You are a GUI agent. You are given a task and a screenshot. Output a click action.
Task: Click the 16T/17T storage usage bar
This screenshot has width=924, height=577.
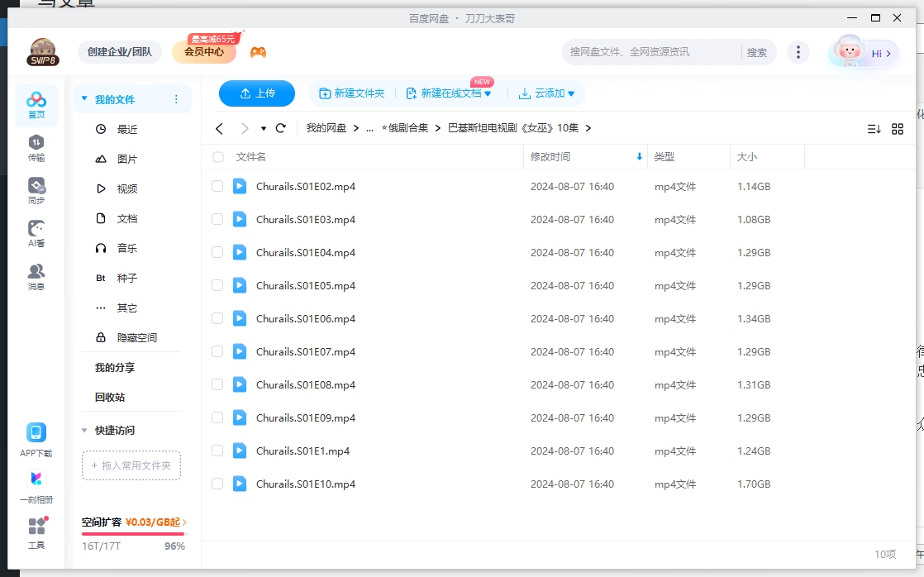(131, 533)
